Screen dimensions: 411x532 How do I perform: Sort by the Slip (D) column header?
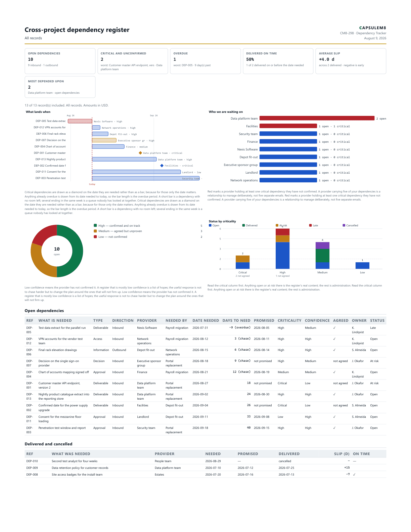(342, 454)
